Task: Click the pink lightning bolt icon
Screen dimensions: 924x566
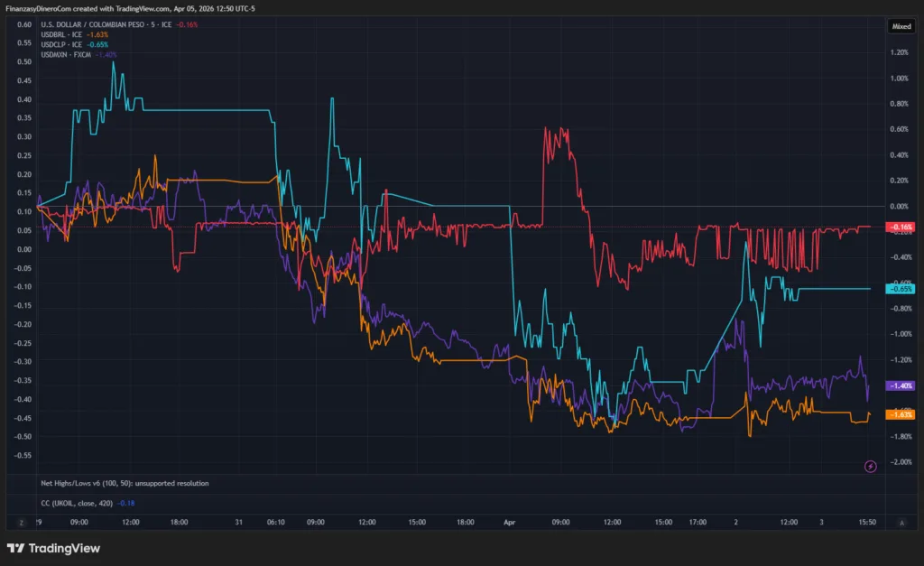Action: coord(870,466)
